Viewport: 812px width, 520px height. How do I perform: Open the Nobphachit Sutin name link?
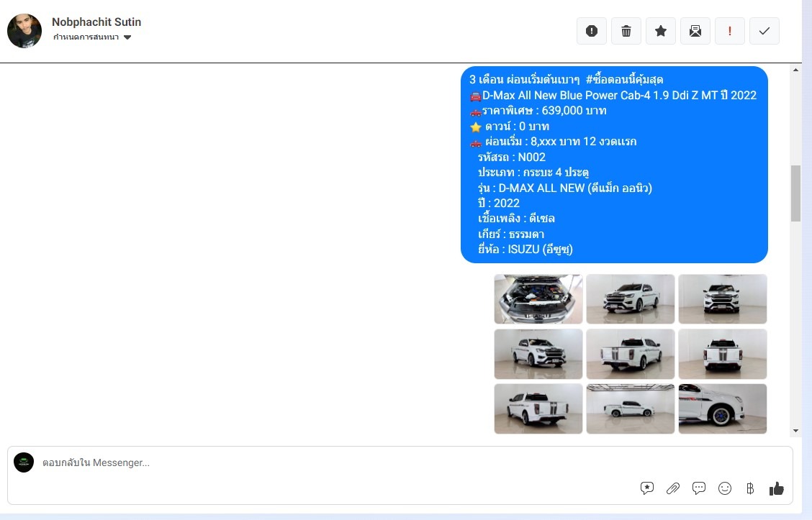[x=96, y=22]
